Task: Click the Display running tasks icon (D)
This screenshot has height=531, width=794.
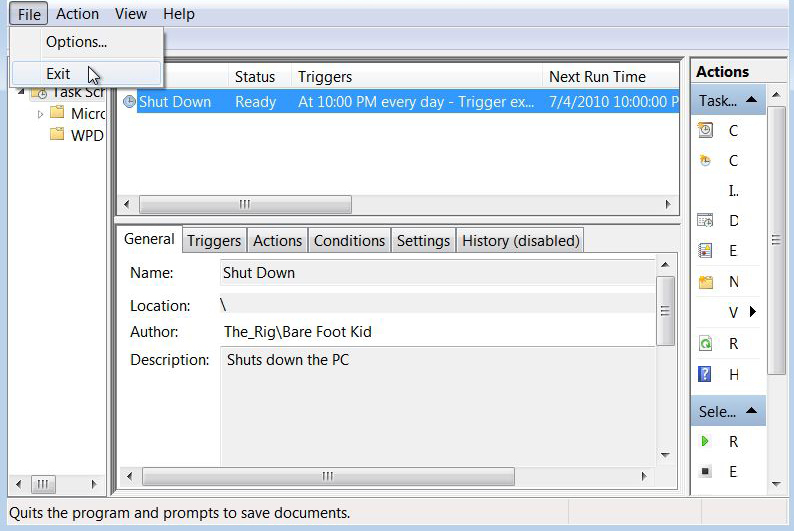Action: click(705, 220)
